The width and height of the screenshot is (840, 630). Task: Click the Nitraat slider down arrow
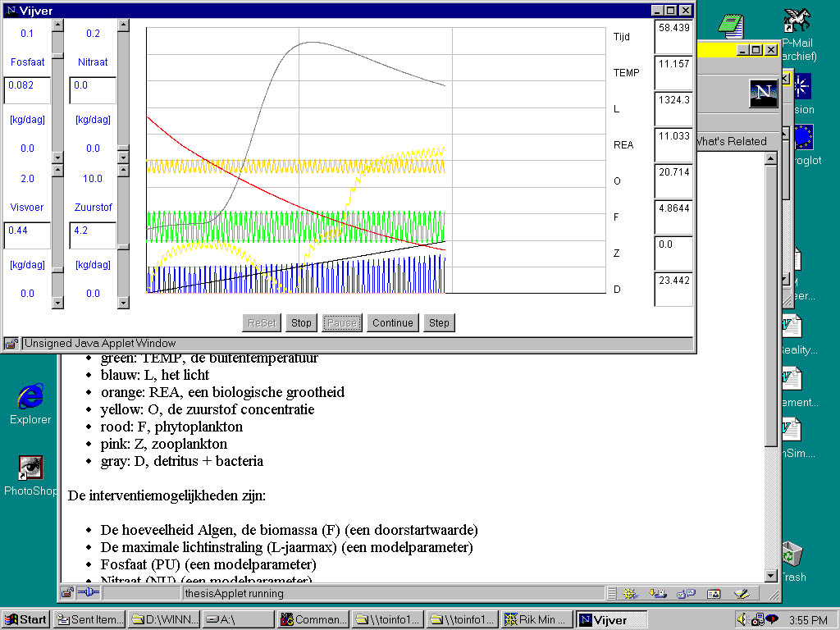pos(123,157)
